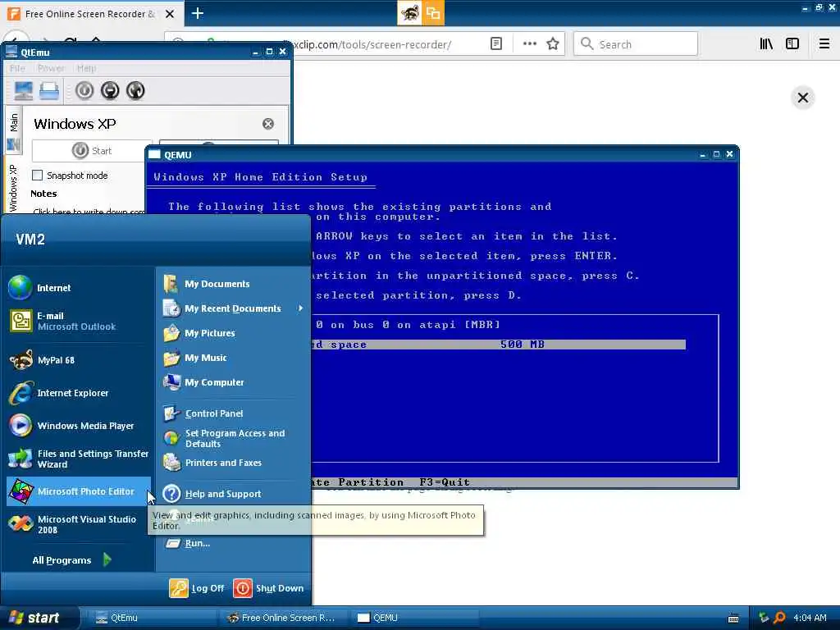Screen dimensions: 840x630
Task: Click the new machine monitor icon in QtEmu toolbar
Action: pyautogui.click(x=24, y=90)
